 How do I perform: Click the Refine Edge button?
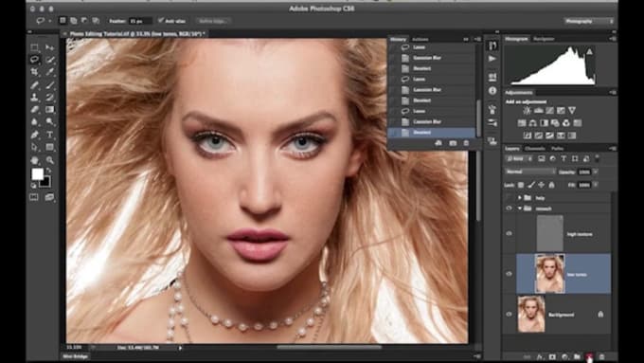pos(213,21)
